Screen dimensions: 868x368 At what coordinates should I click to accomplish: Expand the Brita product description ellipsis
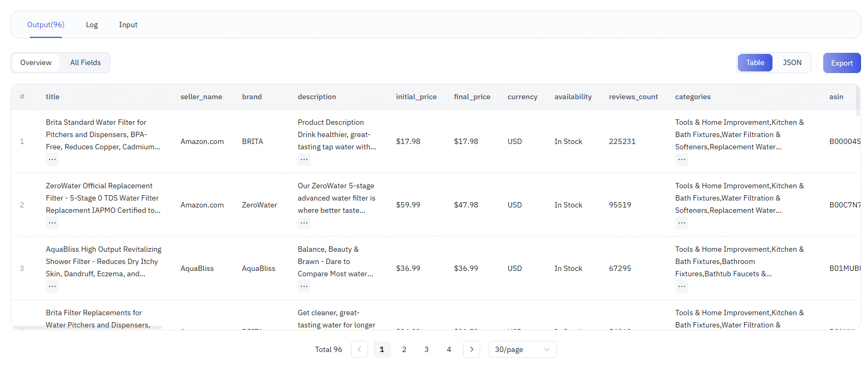(x=304, y=159)
